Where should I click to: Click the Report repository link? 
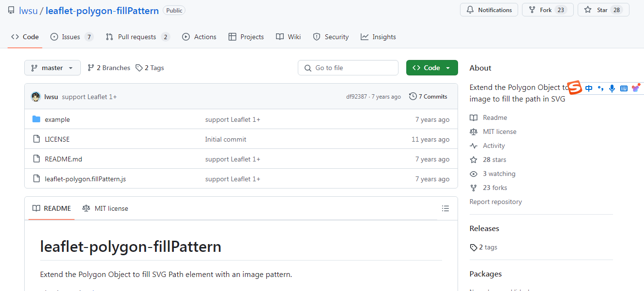(496, 202)
